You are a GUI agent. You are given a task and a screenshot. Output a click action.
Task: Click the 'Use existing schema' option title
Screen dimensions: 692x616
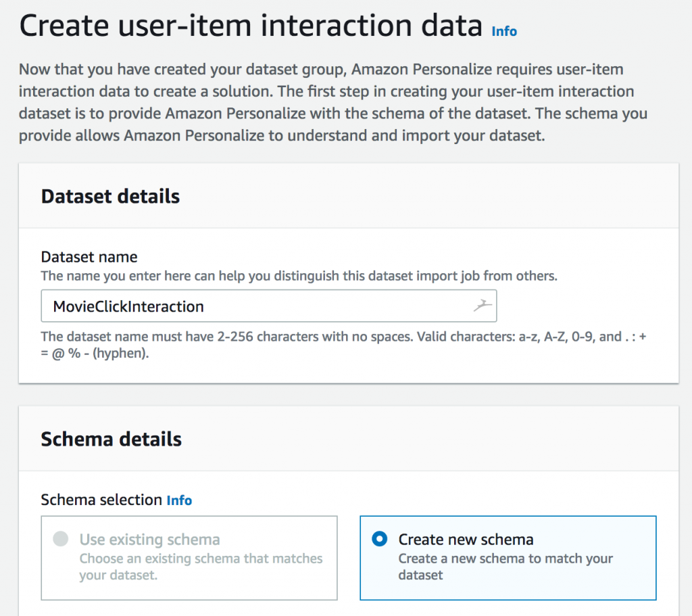coord(149,540)
